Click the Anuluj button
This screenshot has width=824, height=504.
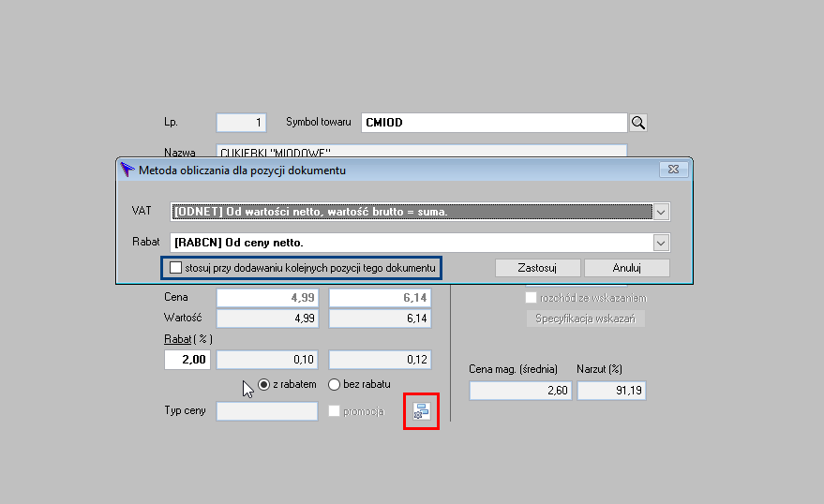pos(627,268)
